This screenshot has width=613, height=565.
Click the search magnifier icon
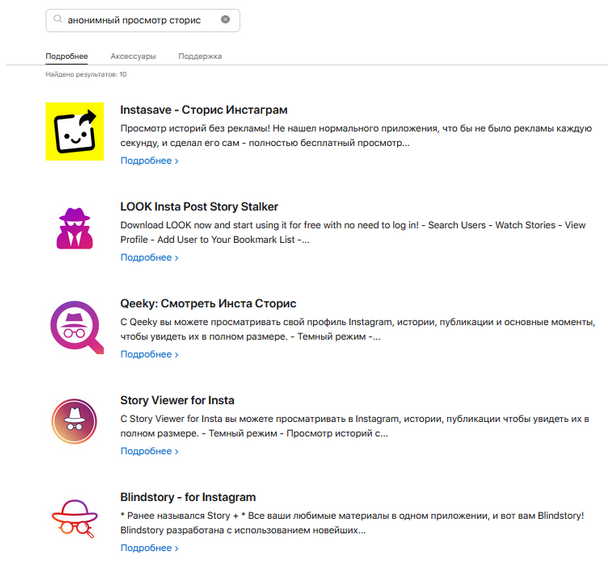point(58,20)
